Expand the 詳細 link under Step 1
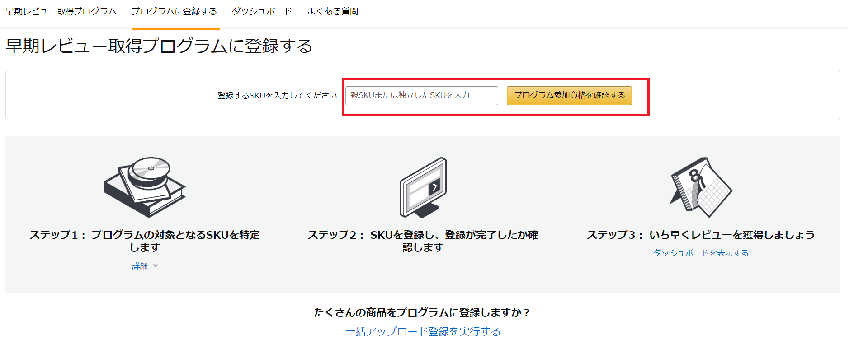This screenshot has width=868, height=344. click(140, 266)
